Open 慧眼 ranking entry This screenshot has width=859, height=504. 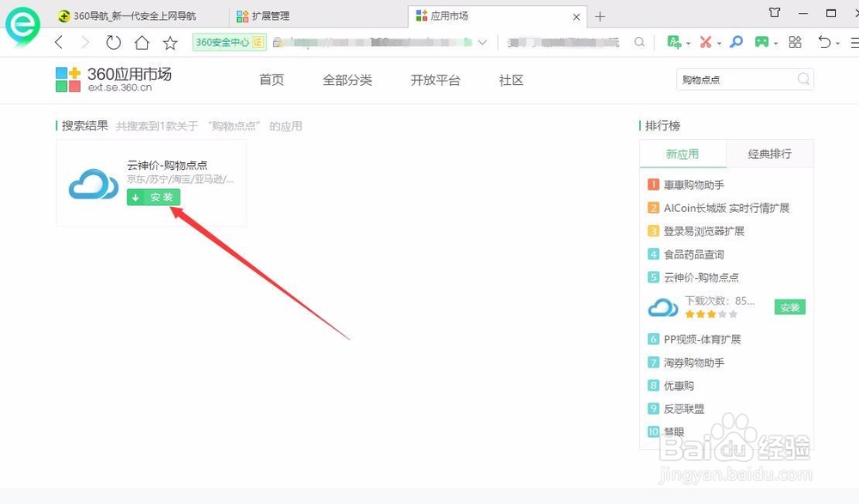pos(673,432)
